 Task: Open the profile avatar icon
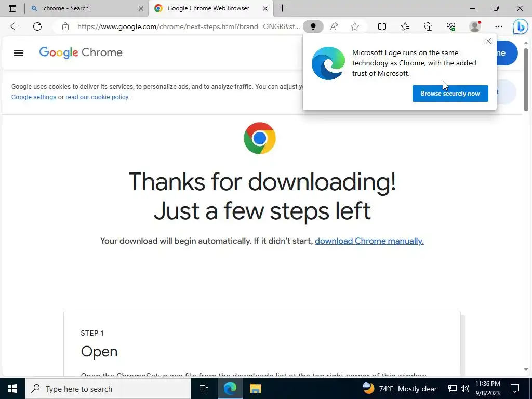[x=475, y=26]
